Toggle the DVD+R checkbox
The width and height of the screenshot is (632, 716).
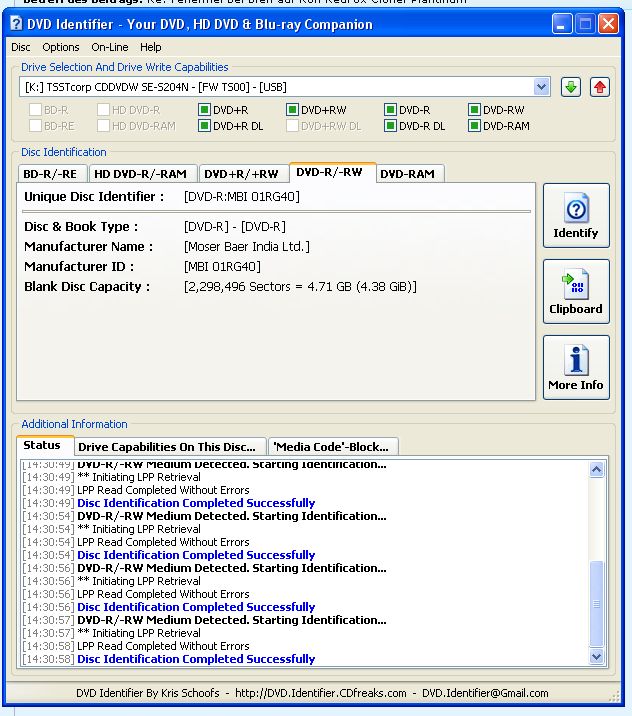click(204, 110)
